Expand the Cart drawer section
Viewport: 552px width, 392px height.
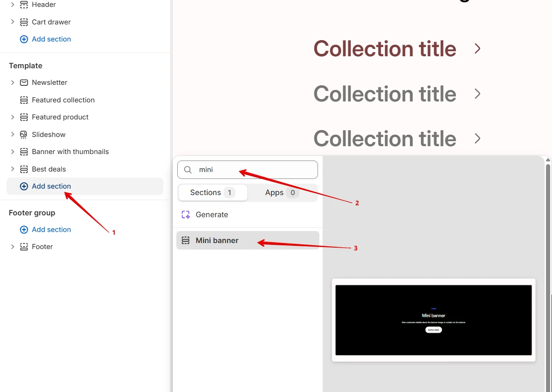[x=12, y=22]
